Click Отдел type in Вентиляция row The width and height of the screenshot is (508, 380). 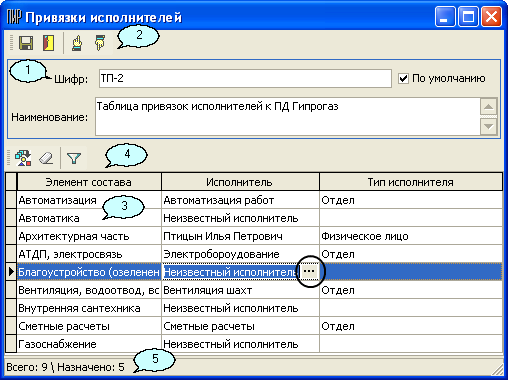(411, 290)
